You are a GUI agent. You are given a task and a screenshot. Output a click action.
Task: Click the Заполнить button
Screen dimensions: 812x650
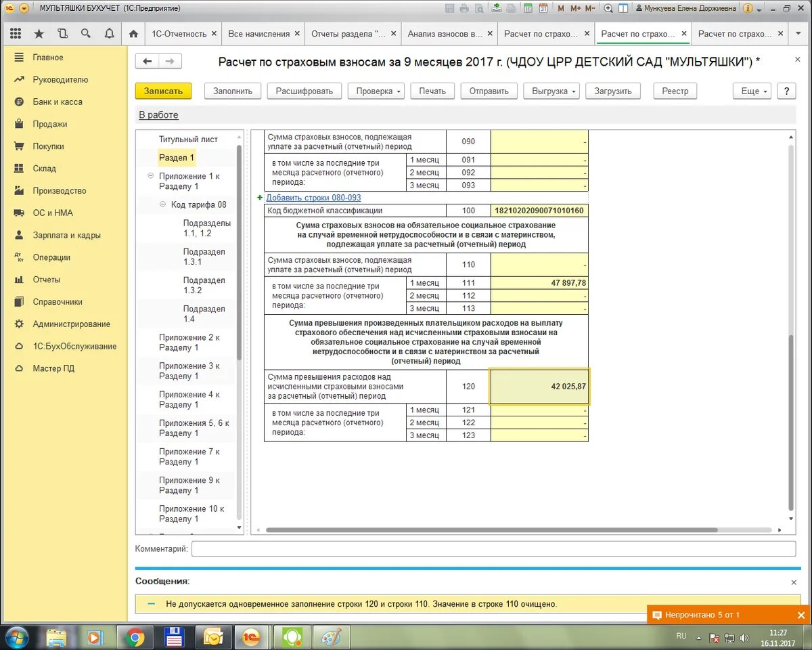233,91
